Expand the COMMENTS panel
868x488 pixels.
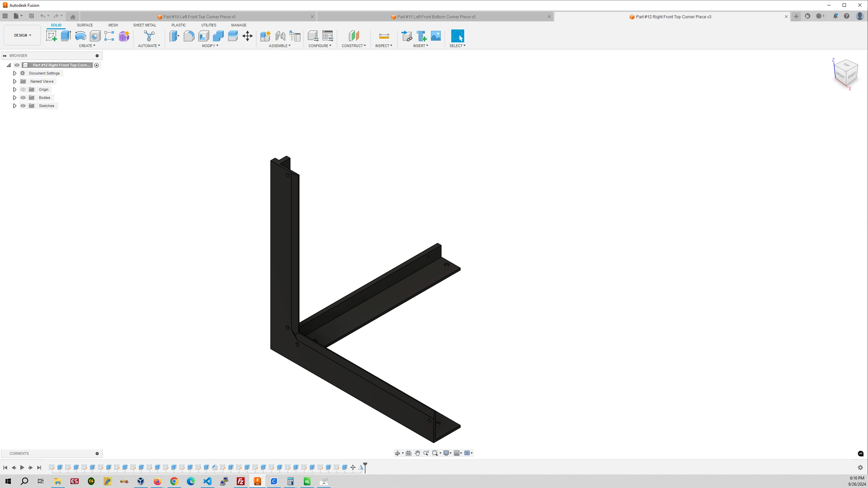click(x=97, y=453)
